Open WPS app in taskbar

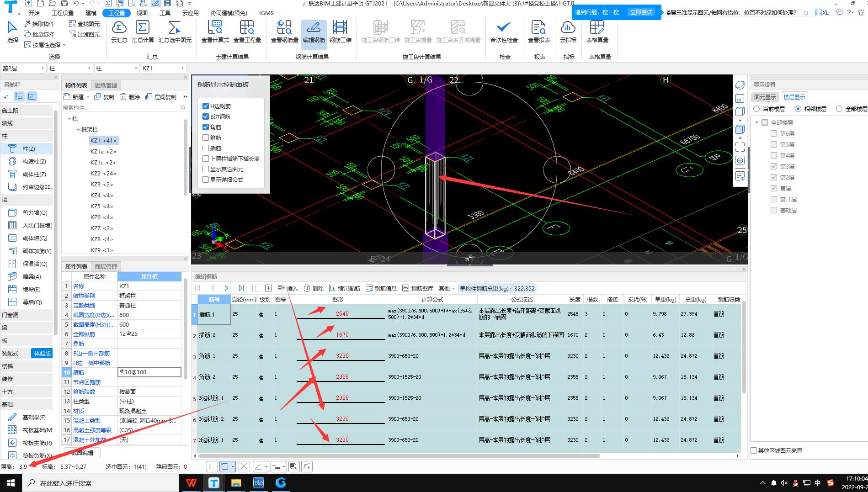[x=191, y=483]
